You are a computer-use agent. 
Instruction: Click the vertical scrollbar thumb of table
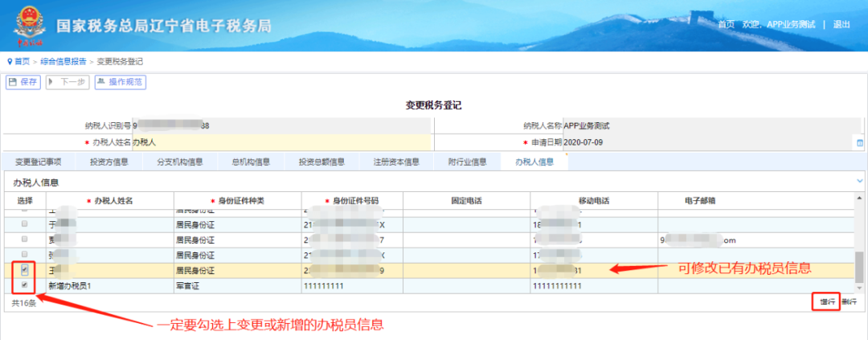point(860,268)
